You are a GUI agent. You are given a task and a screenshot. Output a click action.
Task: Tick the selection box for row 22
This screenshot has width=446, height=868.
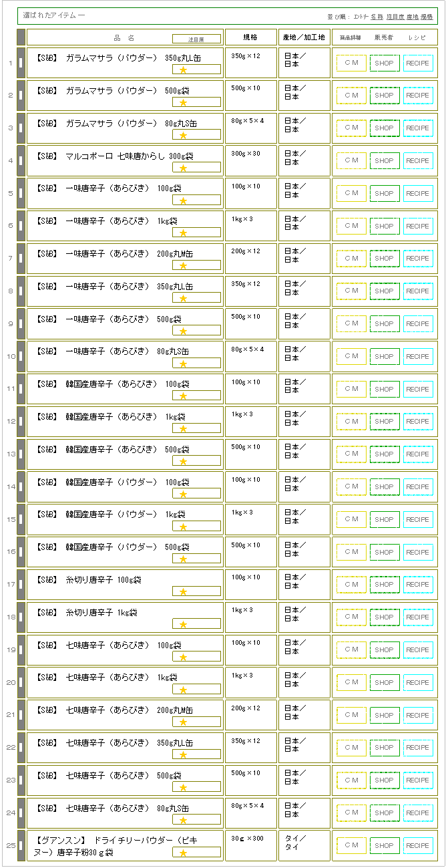point(21,748)
